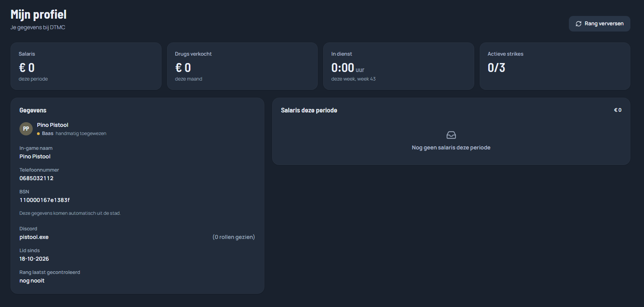The width and height of the screenshot is (644, 307).
Task: Click the Actieve strikes 0/3 value
Action: tap(496, 68)
